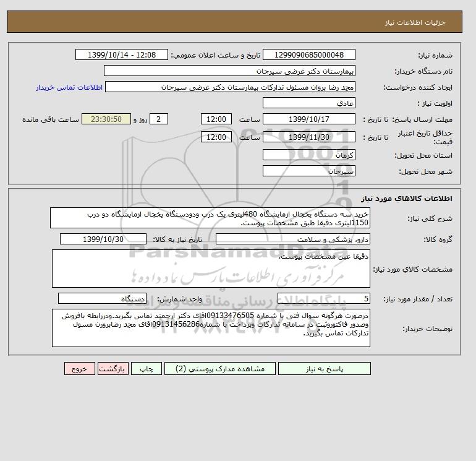
Task: Click the شماره نیاز label
Action: click(435, 55)
